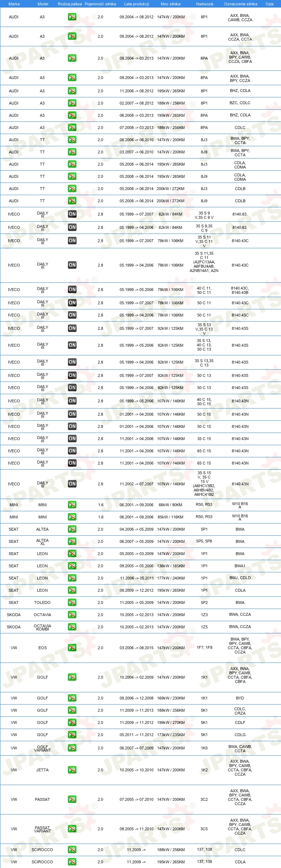Screen dimensions: 281x868
Task: Click the '11.2002 -> 07.2007' Iveco date cell
Action: click(x=137, y=484)
